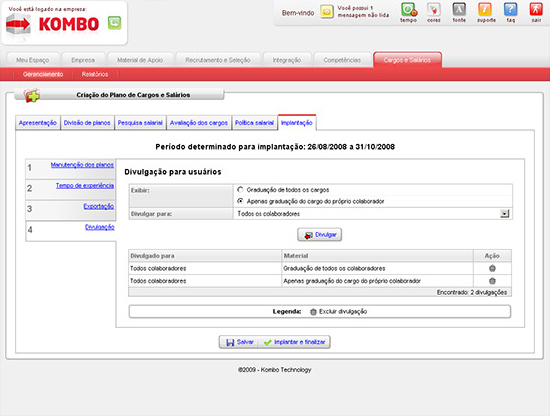Switch to the 'Política salarial' tab

pyautogui.click(x=254, y=123)
